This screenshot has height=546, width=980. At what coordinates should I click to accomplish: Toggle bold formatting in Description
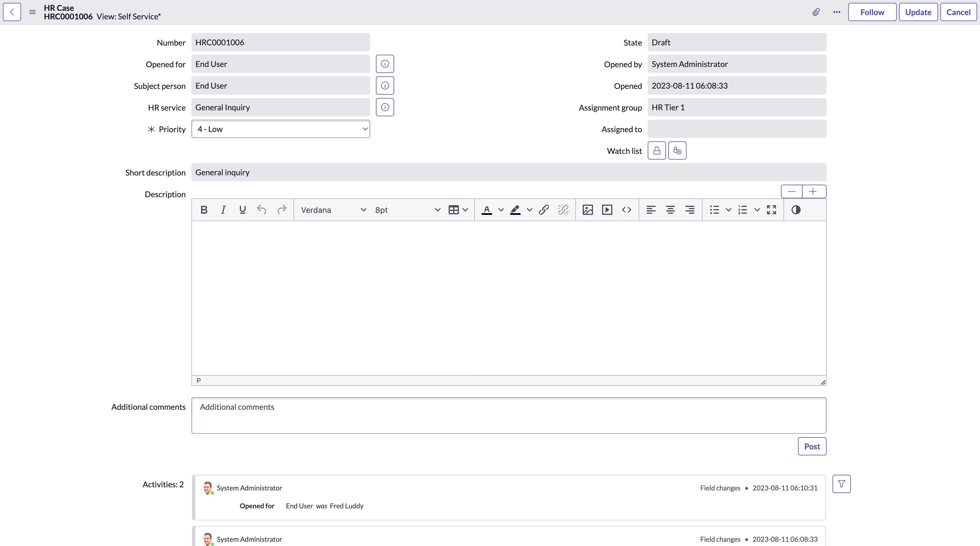click(x=204, y=210)
